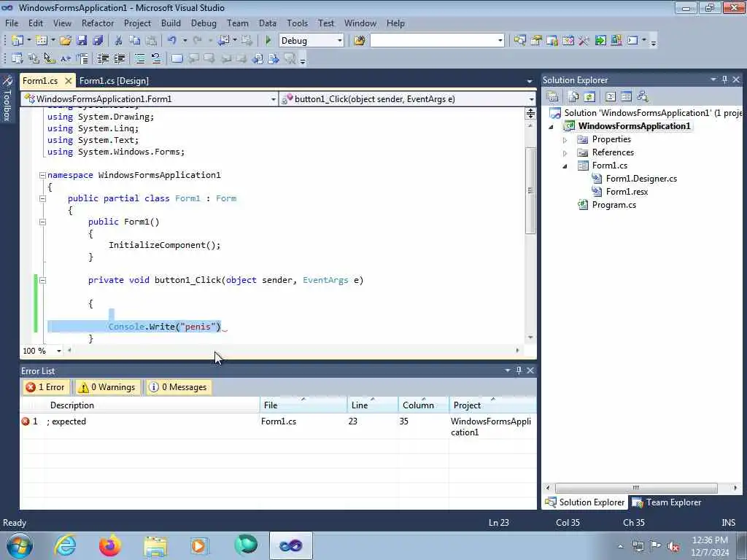The height and width of the screenshot is (560, 747).
Task: Expand the References node in Solution Explorer
Action: (x=565, y=153)
